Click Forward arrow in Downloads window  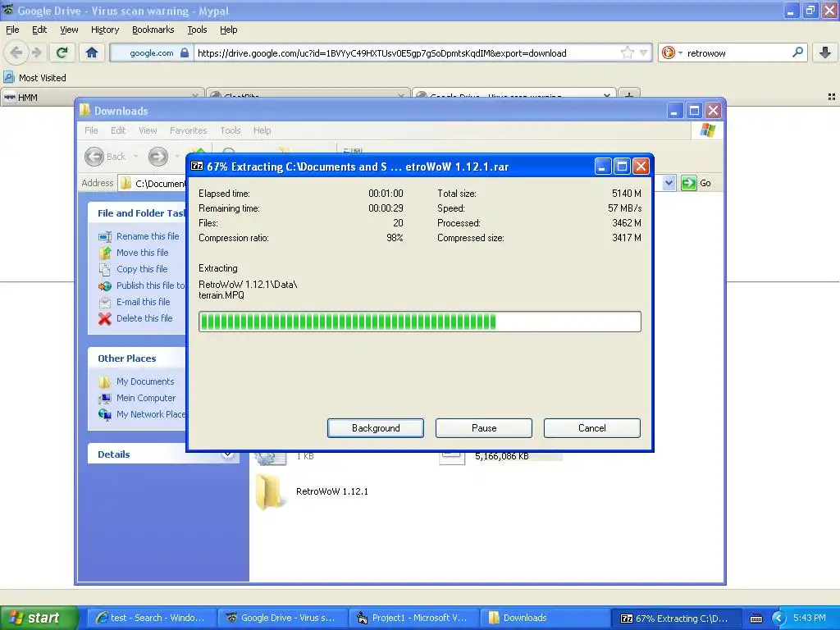click(x=158, y=157)
